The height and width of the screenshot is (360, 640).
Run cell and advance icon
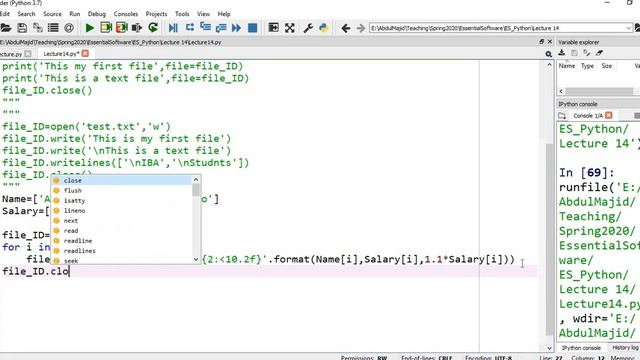tap(122, 28)
